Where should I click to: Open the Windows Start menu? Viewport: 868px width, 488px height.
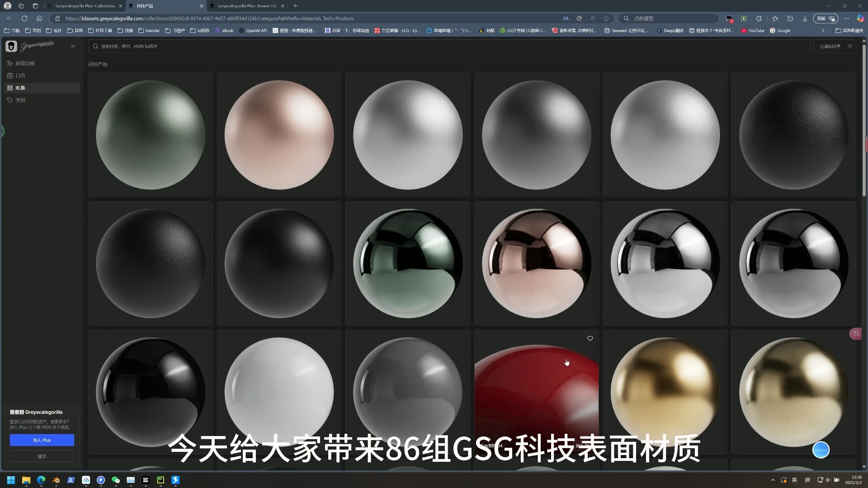point(11,480)
